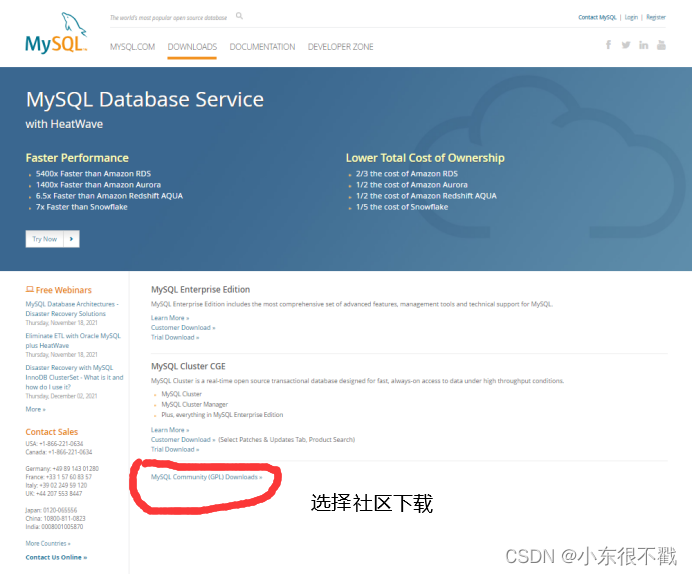Click More Countries link

(48, 543)
